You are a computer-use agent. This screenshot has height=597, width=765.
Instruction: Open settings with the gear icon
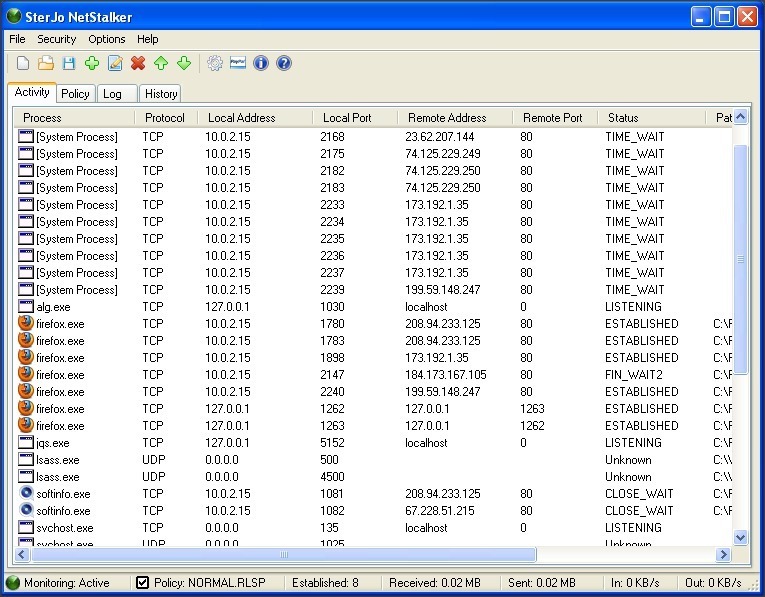point(215,64)
